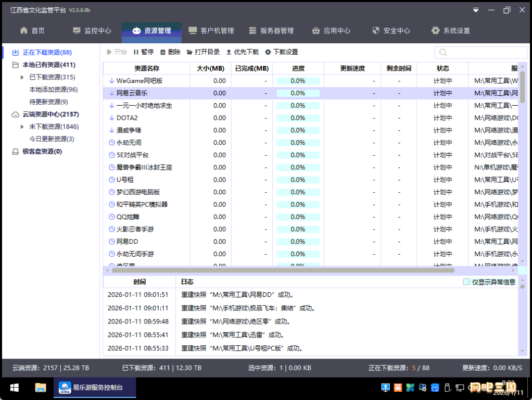Open File Explorer from the taskbar
This screenshot has height=400, width=532.
(x=40, y=387)
